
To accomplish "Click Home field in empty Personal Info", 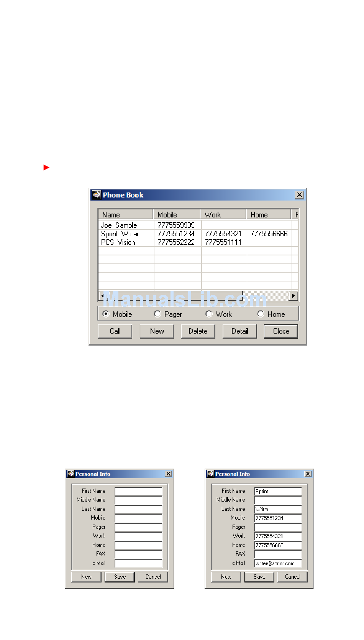I will coord(139,545).
